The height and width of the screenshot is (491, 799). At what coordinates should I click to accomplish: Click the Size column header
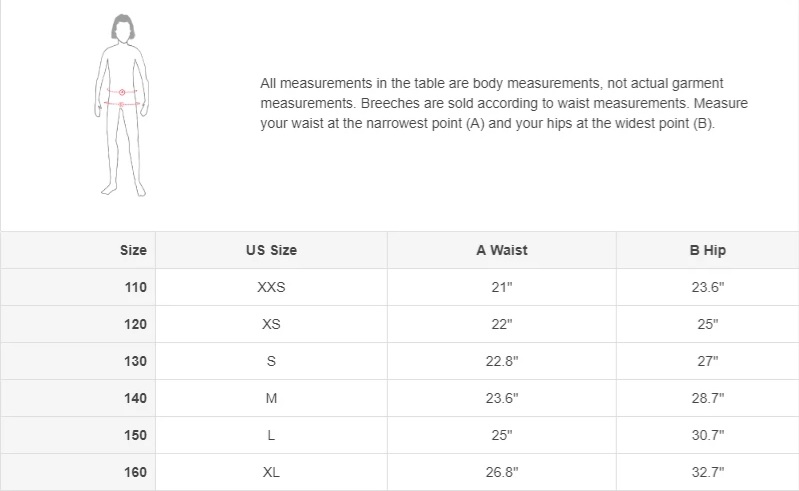coord(133,250)
